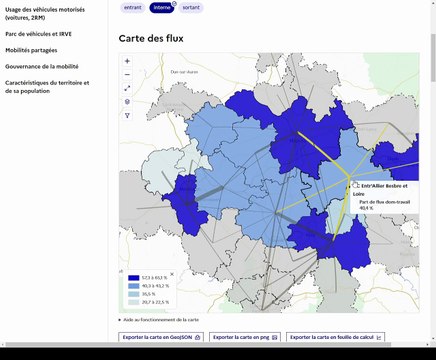Click the '40,3 à 43,2 %' legend swatch

point(133,286)
